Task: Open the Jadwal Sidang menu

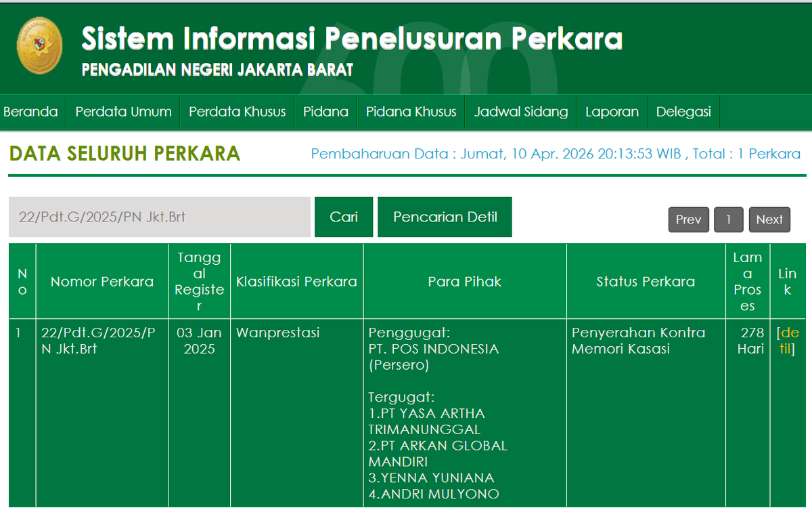Action: pos(521,112)
